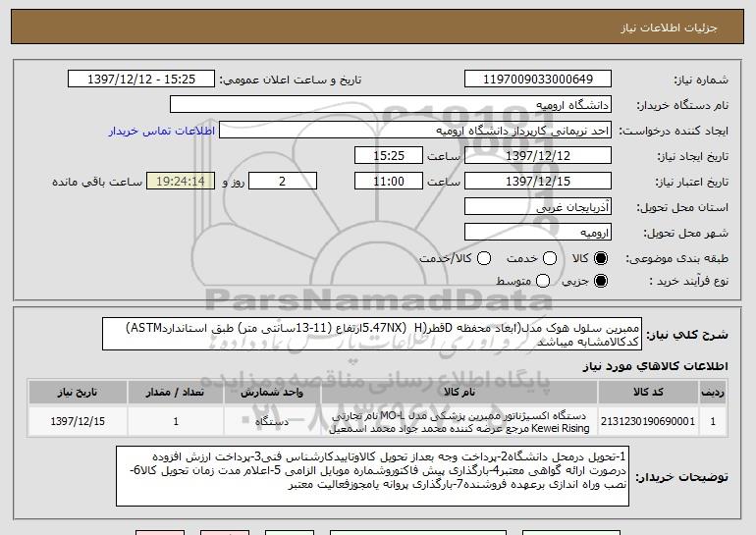Click the general need description text box

pos(372,334)
